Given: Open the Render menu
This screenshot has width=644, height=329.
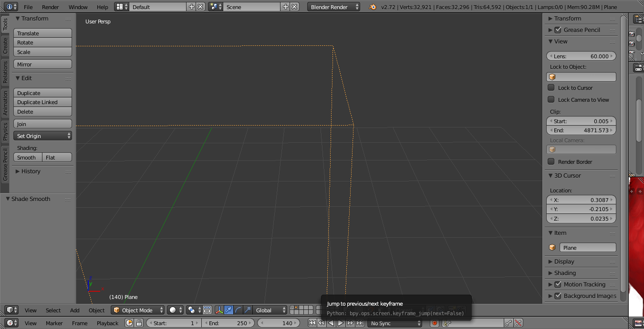Looking at the screenshot, I should (x=51, y=7).
